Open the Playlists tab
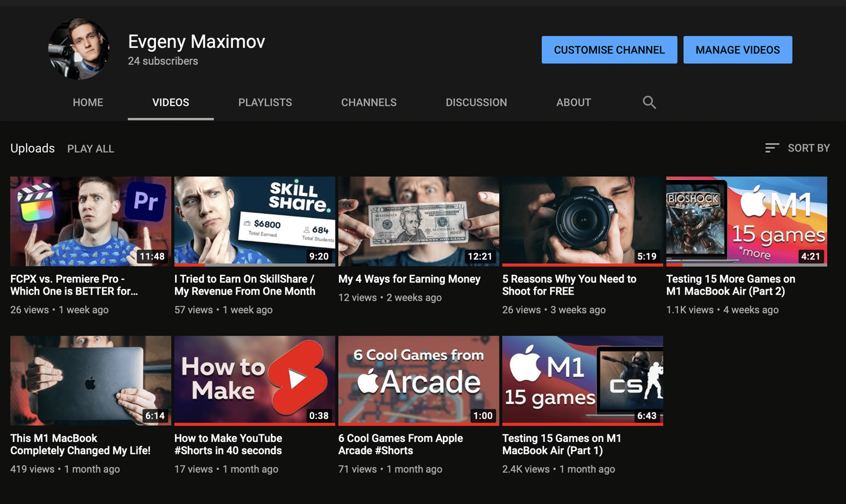Viewport: 846px width, 504px height. 265,102
